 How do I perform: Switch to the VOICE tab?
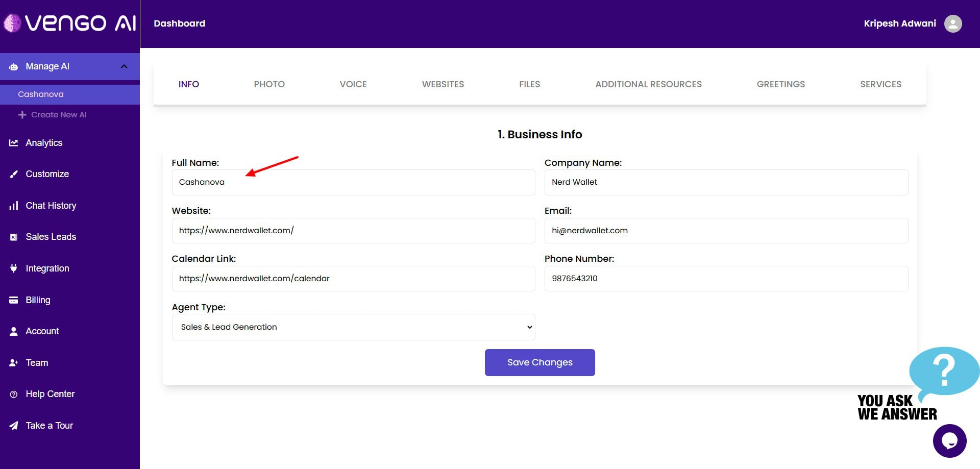[353, 84]
